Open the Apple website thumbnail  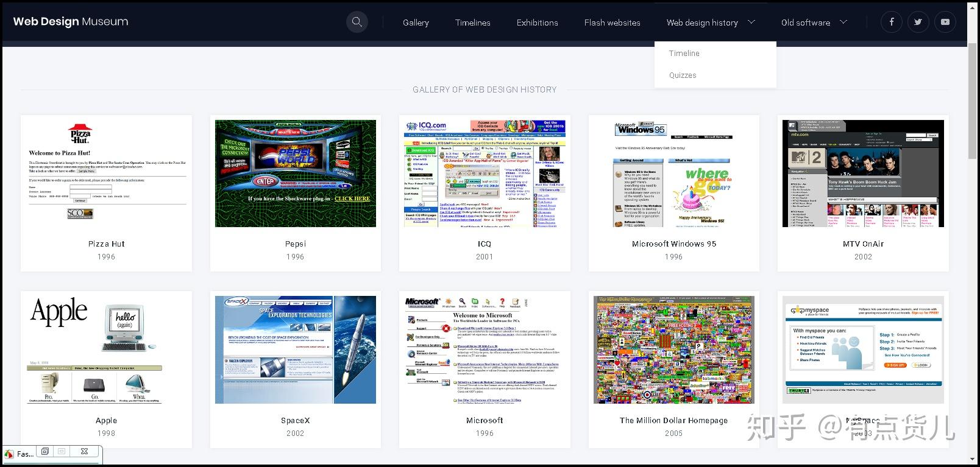coord(107,350)
